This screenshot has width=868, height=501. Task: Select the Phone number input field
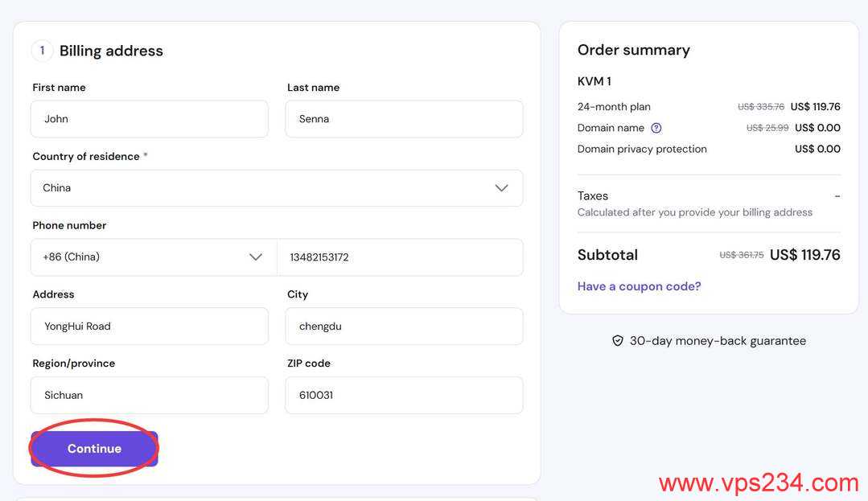click(x=400, y=257)
